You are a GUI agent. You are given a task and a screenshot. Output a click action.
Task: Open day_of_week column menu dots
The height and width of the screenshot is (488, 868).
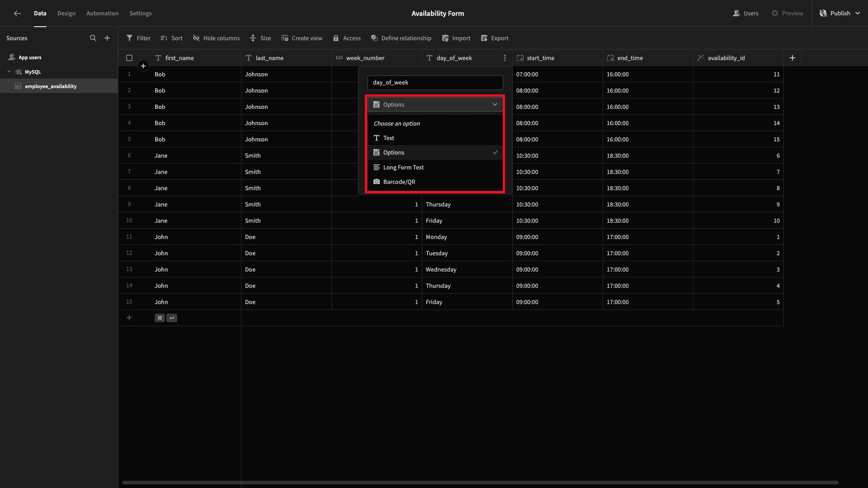click(505, 58)
